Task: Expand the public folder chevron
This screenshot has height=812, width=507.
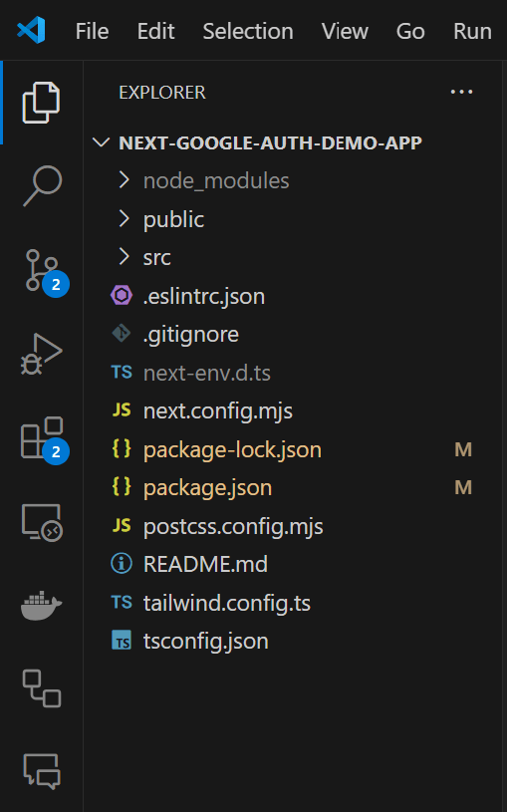Action: tap(124, 218)
